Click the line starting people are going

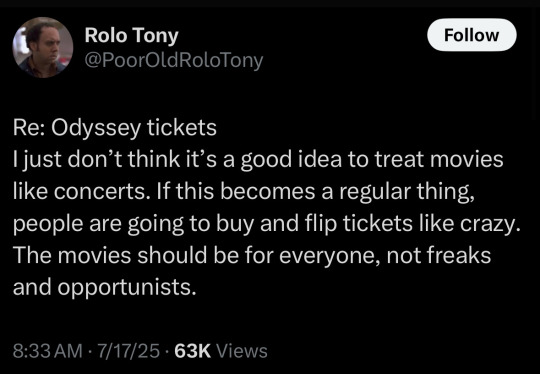click(x=266, y=224)
